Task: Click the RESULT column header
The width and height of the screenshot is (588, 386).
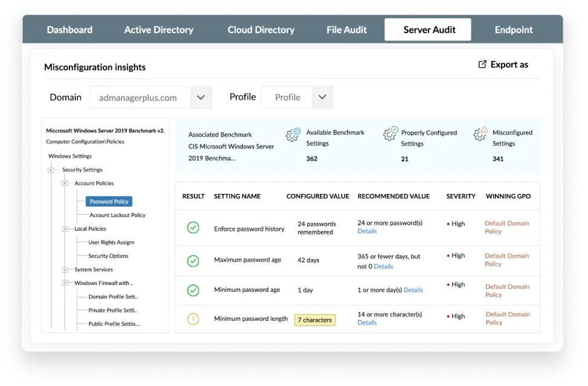Action: [193, 196]
